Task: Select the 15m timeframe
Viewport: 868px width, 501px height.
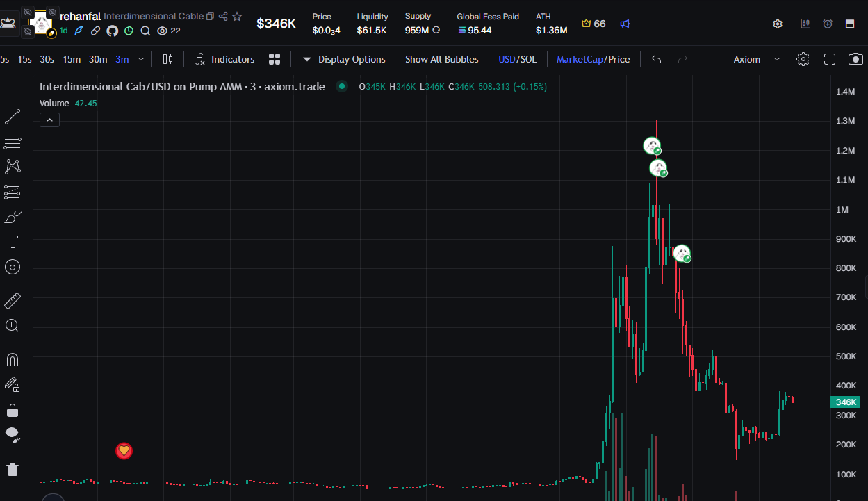Action: pyautogui.click(x=72, y=59)
